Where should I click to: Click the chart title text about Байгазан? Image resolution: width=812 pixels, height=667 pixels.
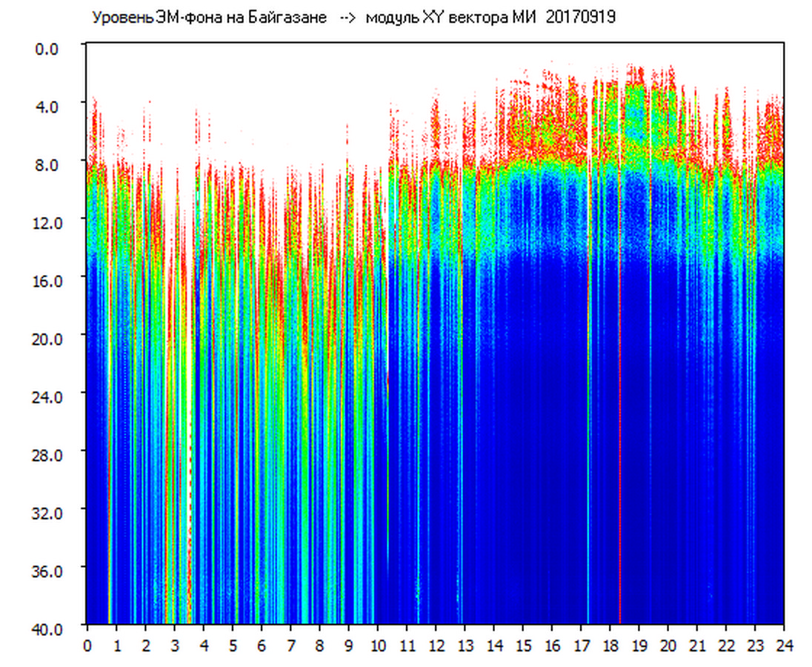click(x=209, y=18)
